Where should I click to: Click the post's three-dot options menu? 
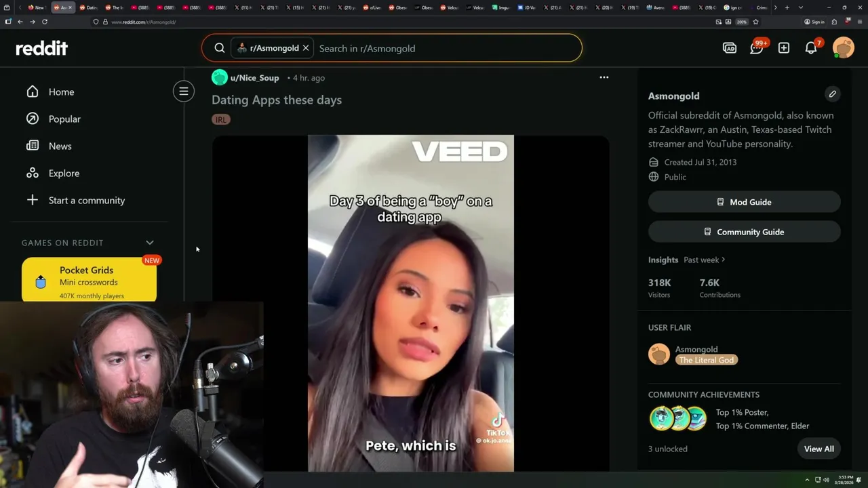(x=604, y=77)
